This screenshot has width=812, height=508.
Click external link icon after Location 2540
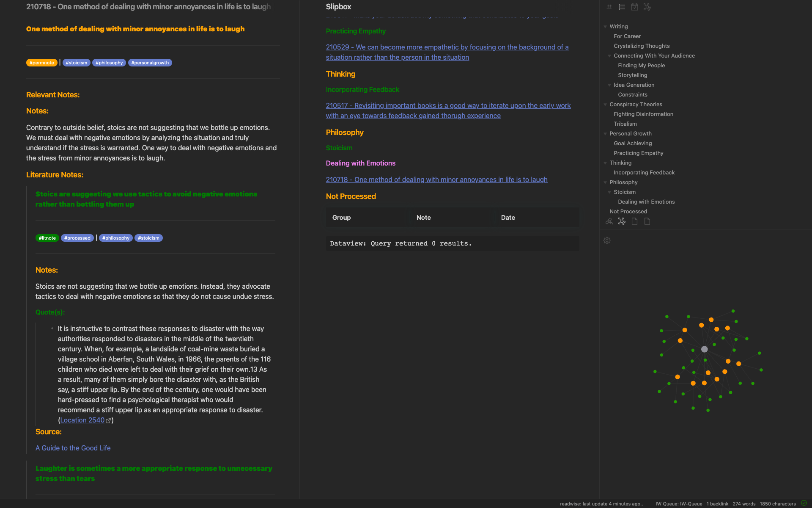108,420
